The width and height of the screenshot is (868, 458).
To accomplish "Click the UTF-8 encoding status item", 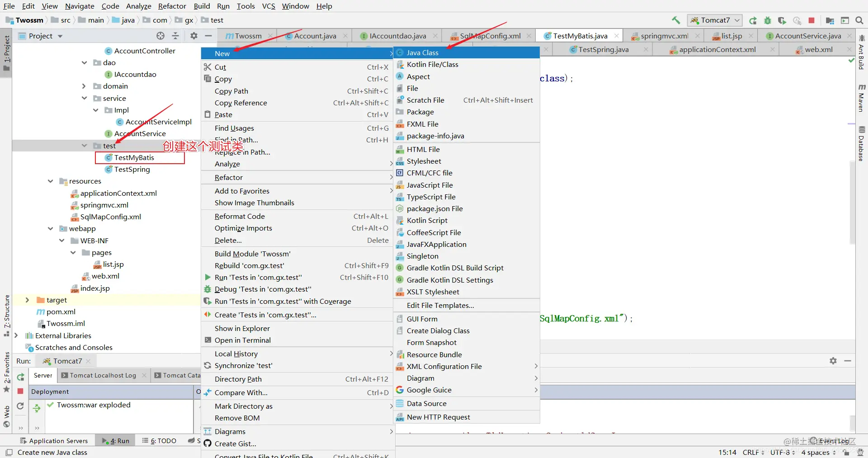I will coord(782,452).
